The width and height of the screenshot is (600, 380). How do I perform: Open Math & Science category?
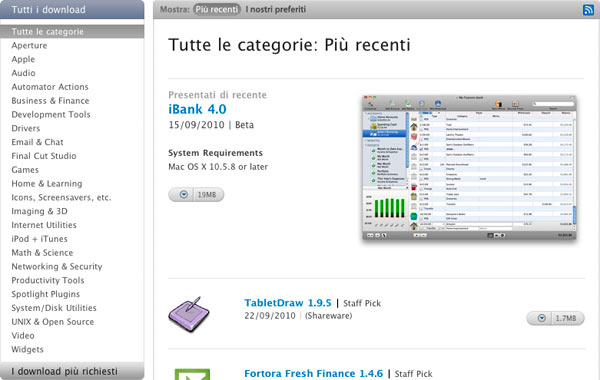point(42,253)
